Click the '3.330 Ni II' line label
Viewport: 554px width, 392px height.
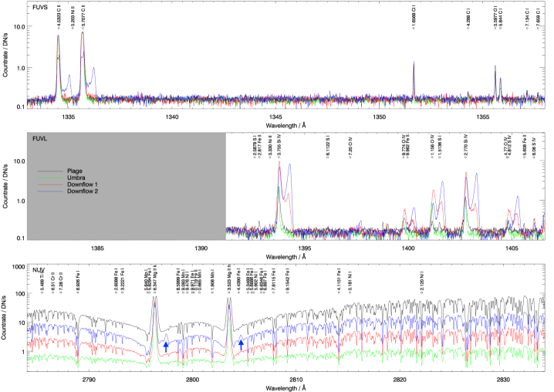coord(270,146)
